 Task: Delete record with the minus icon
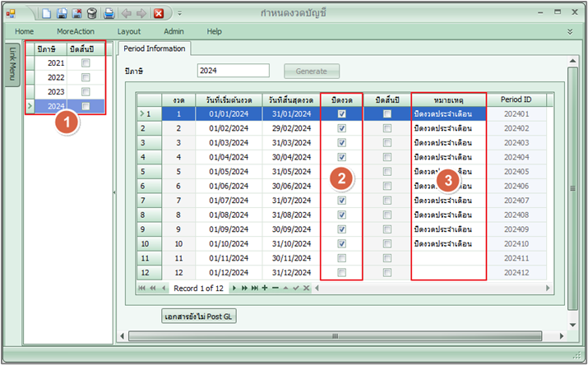pos(275,288)
